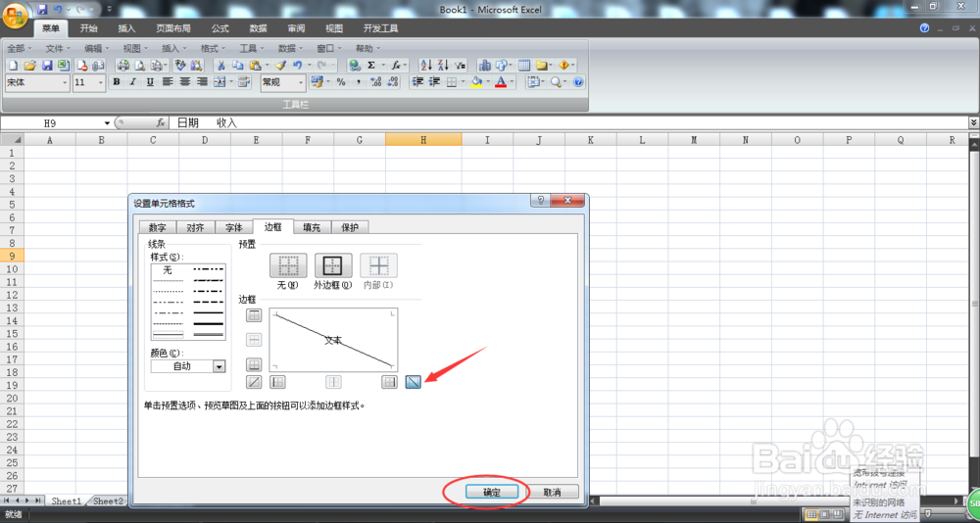Apply the top border button in dialog
This screenshot has height=523, width=980.
tap(254, 315)
